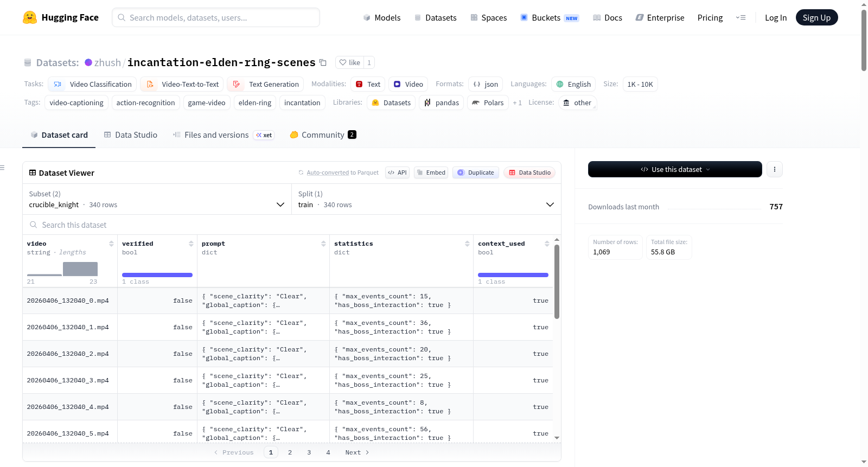The height and width of the screenshot is (467, 868).
Task: Click the 20260406_132040_3.mp4 cell
Action: click(70, 380)
